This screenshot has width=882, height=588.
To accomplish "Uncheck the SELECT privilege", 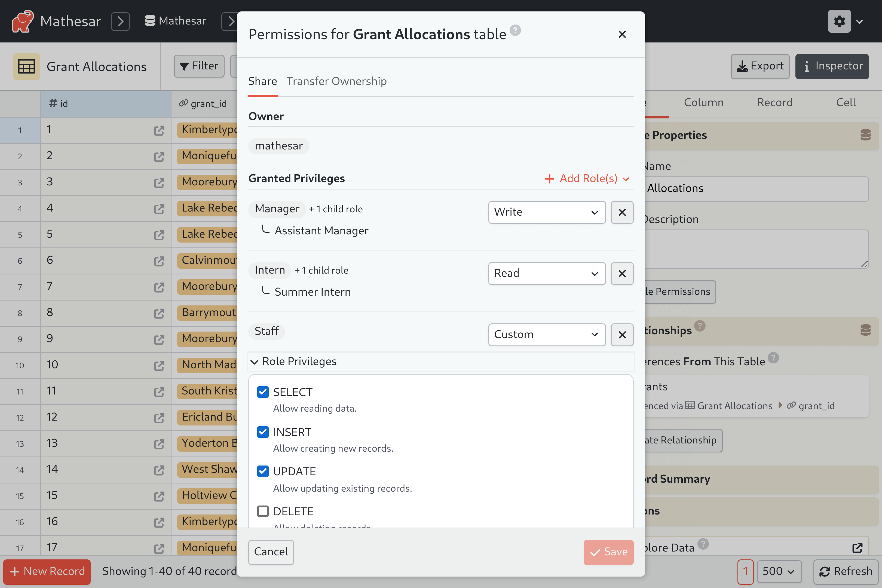I will click(263, 392).
